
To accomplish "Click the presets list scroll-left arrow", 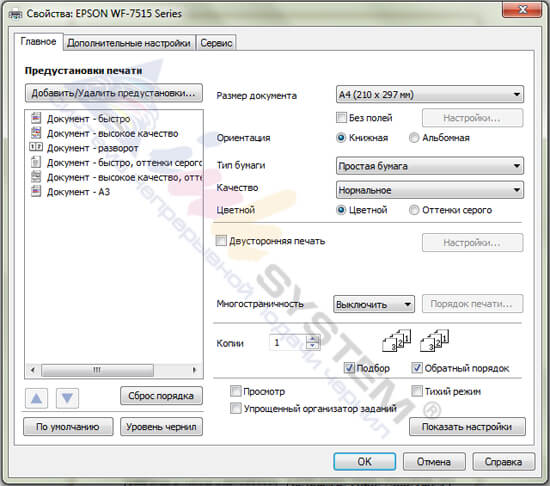I will click(33, 370).
